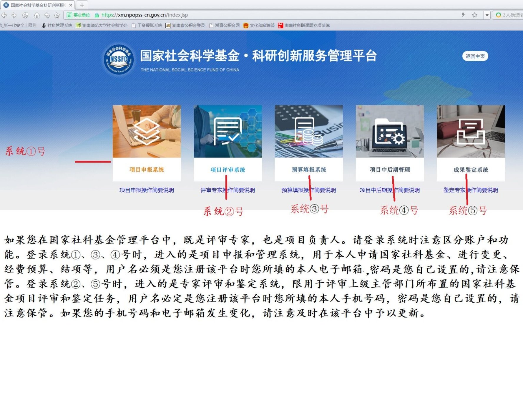Image resolution: width=523 pixels, height=420 pixels.
Task: Click the browser back arrow
Action: pyautogui.click(x=4, y=15)
